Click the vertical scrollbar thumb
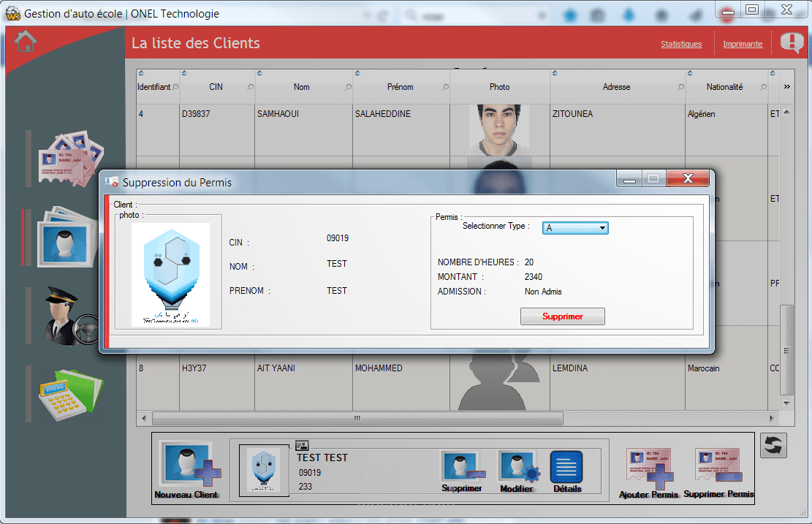The height and width of the screenshot is (524, 812). 786,350
